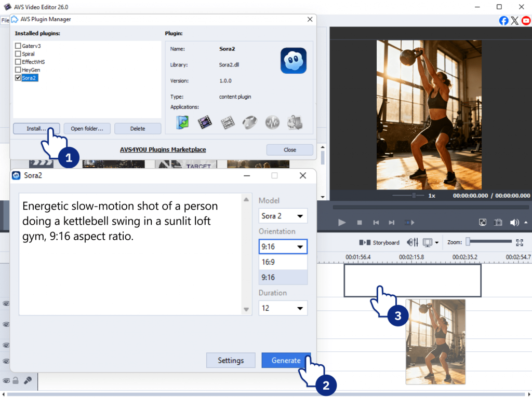Click the Facebook icon
This screenshot has height=398, width=532.
[503, 20]
